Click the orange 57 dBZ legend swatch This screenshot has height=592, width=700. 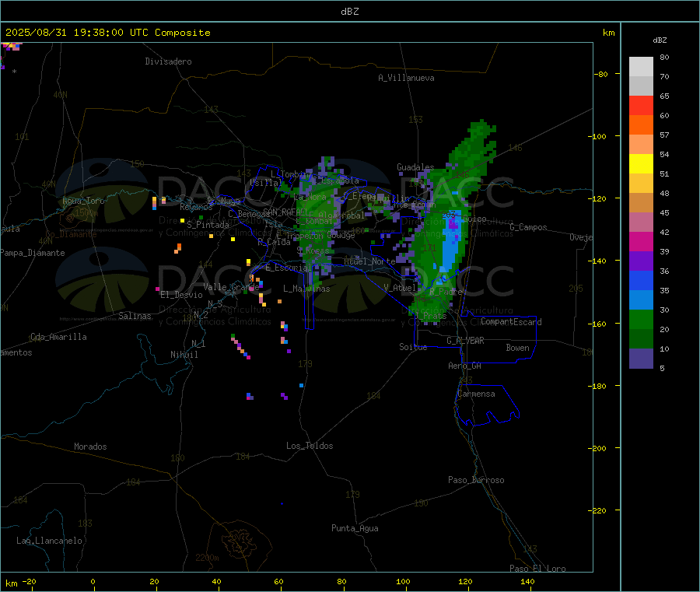coord(641,125)
